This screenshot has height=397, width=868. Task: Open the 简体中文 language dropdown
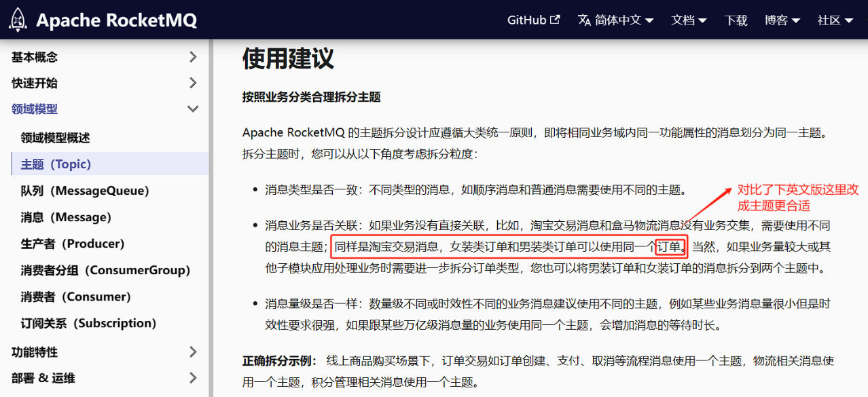pos(615,20)
